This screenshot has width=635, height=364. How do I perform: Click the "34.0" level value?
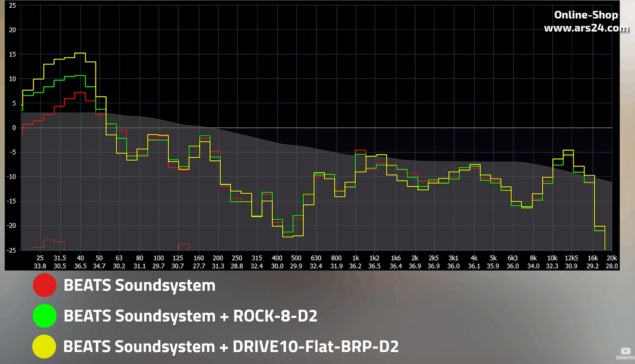pos(533,266)
